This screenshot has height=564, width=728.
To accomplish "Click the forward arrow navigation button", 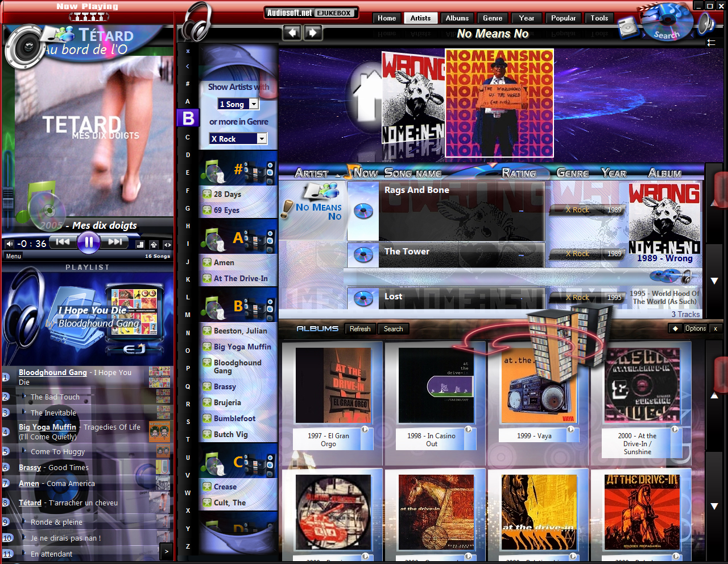I will point(313,32).
